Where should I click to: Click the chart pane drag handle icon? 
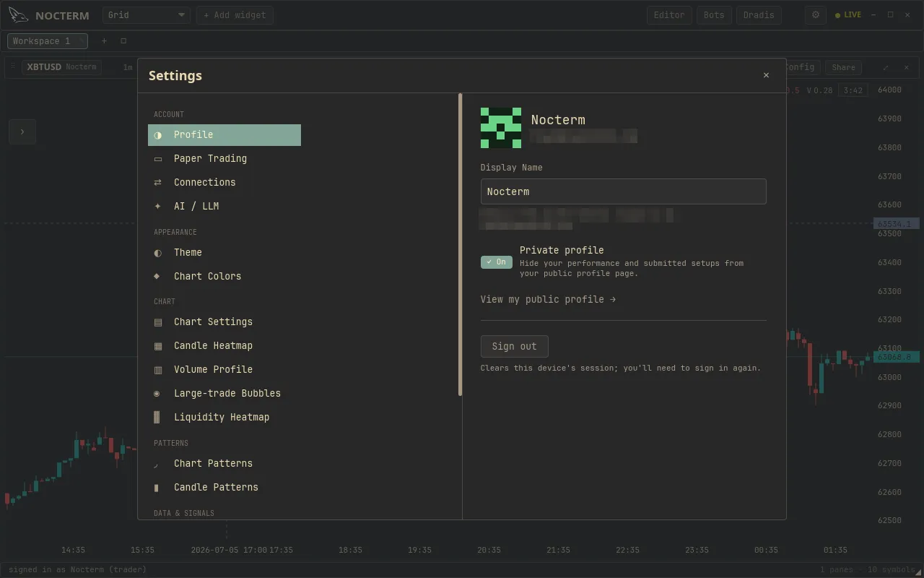[x=12, y=66]
